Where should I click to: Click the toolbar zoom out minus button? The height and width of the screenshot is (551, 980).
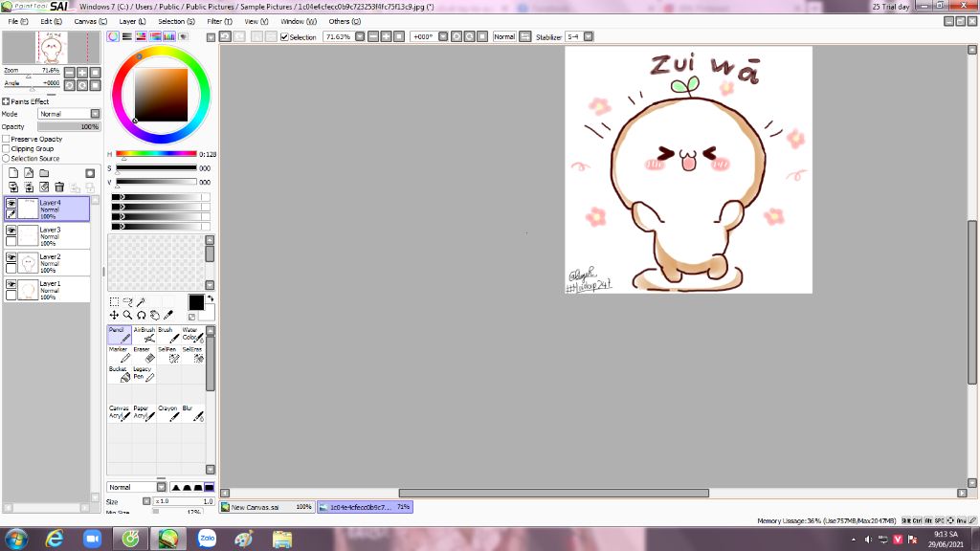pos(373,37)
